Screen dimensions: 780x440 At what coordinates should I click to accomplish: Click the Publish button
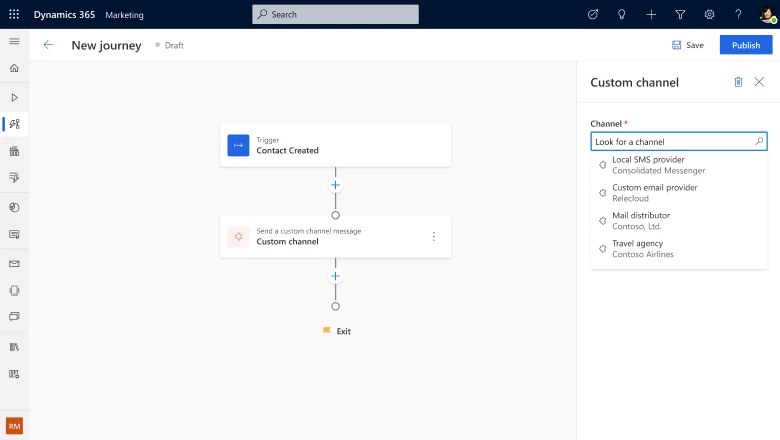pos(745,45)
